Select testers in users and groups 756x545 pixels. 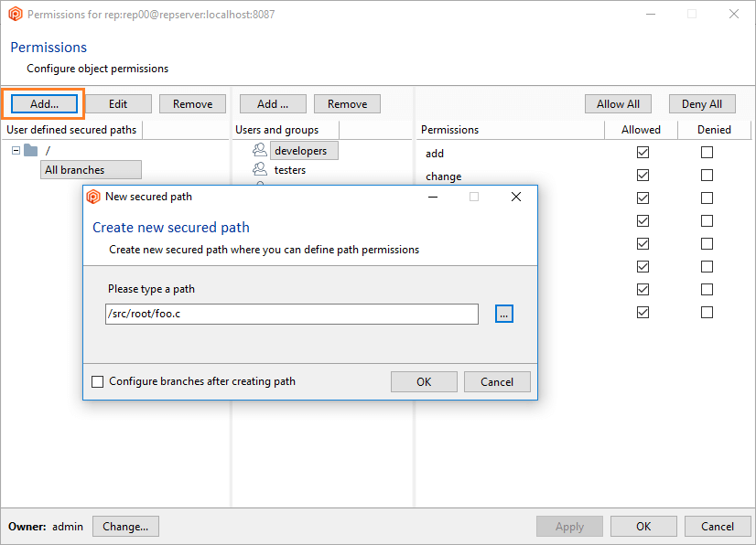[290, 169]
